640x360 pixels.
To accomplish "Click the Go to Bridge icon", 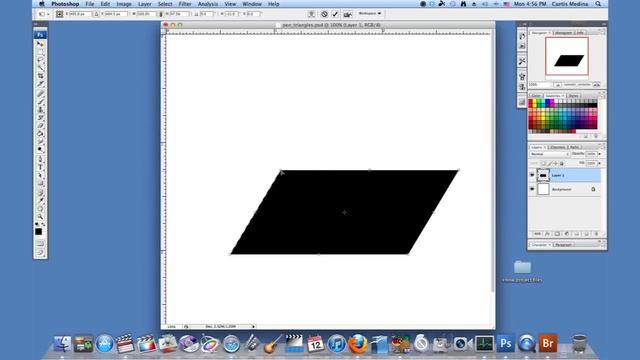I will 348,14.
